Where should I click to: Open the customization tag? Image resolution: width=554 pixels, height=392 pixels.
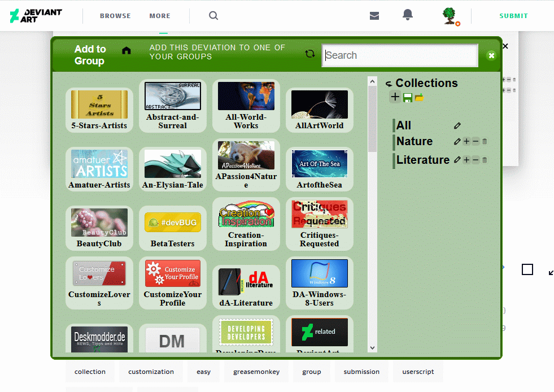pos(151,372)
